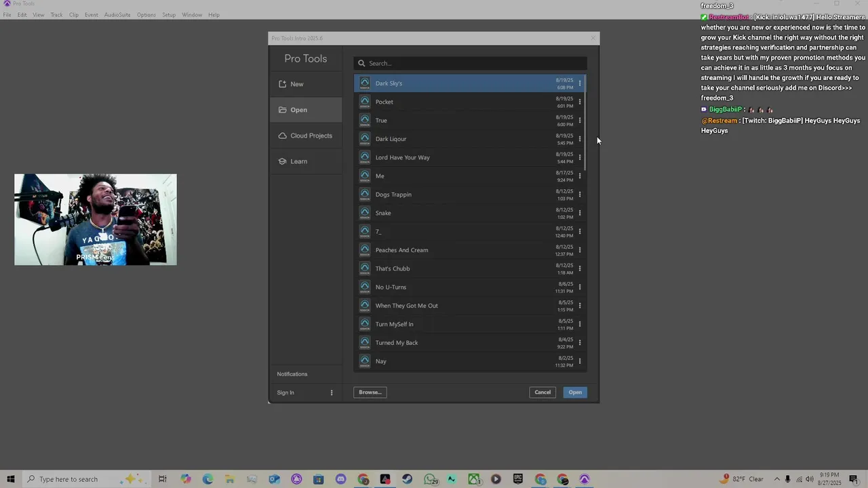Viewport: 868px width, 488px height.
Task: Open the options menu for No U-Turns
Action: 580,287
